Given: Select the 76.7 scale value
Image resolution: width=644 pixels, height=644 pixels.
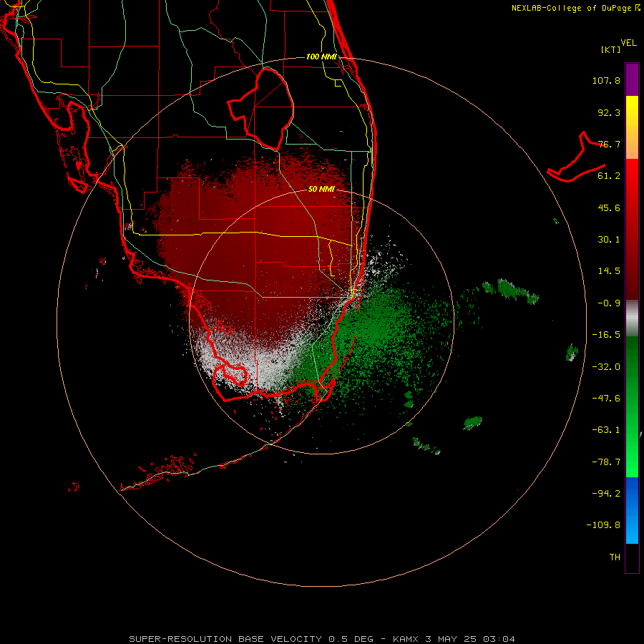Looking at the screenshot, I should pyautogui.click(x=609, y=144).
